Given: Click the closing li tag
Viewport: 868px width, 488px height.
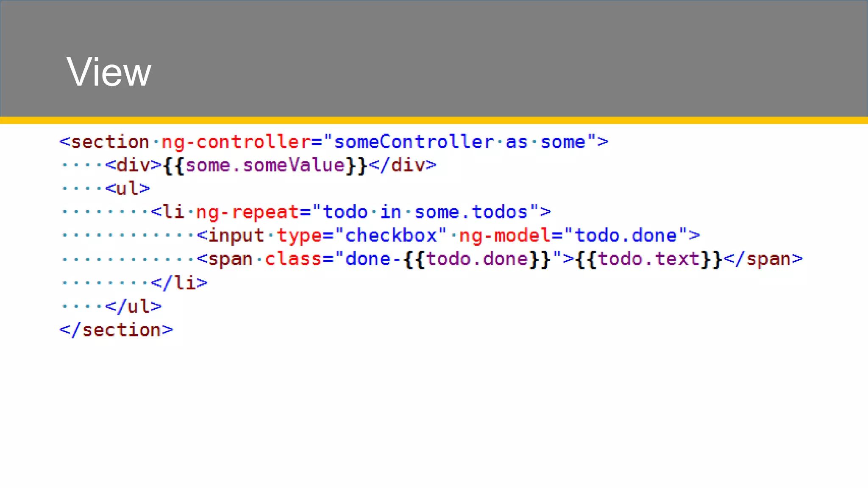Looking at the screenshot, I should tap(179, 283).
